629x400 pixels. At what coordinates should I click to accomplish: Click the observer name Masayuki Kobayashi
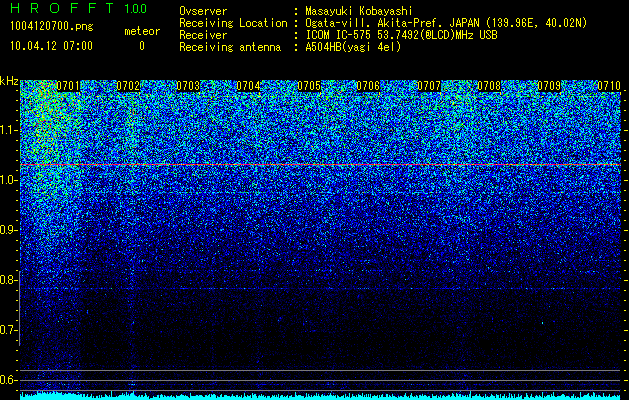tap(359, 11)
